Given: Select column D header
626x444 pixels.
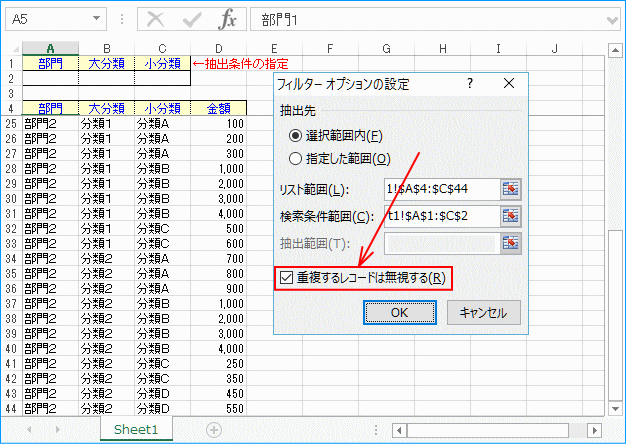Looking at the screenshot, I should coord(217,47).
